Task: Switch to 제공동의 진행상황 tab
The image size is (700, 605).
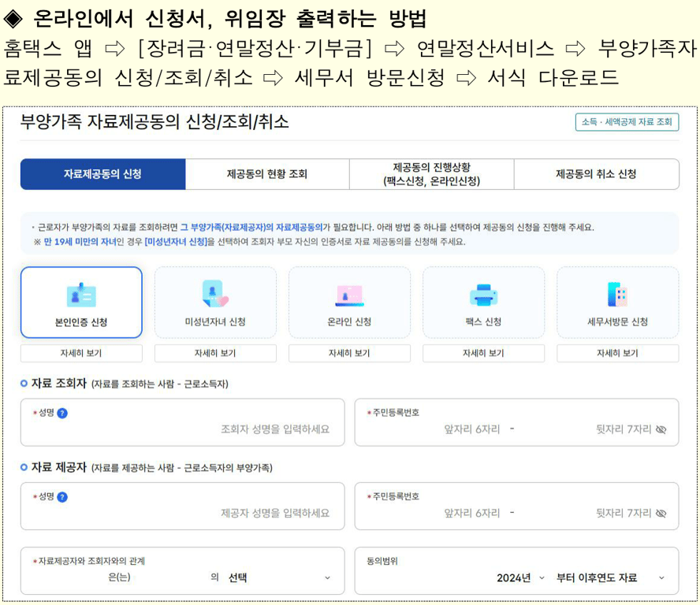Action: 432,174
